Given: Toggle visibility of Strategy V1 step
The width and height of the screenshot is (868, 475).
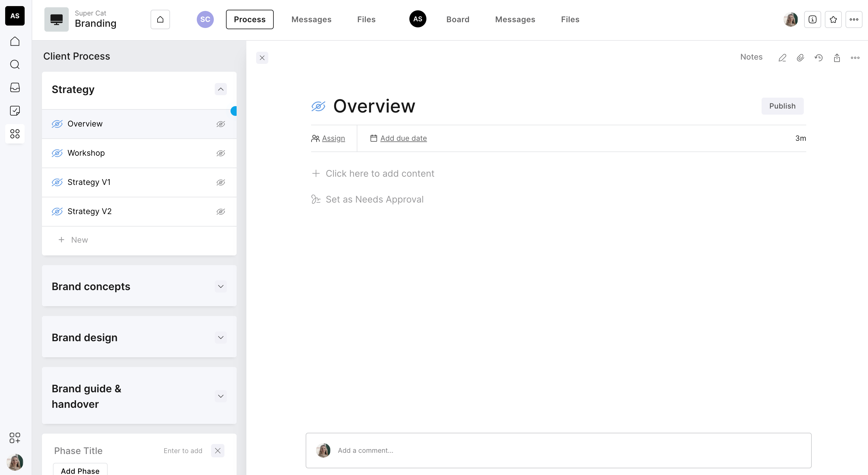Looking at the screenshot, I should (x=220, y=182).
